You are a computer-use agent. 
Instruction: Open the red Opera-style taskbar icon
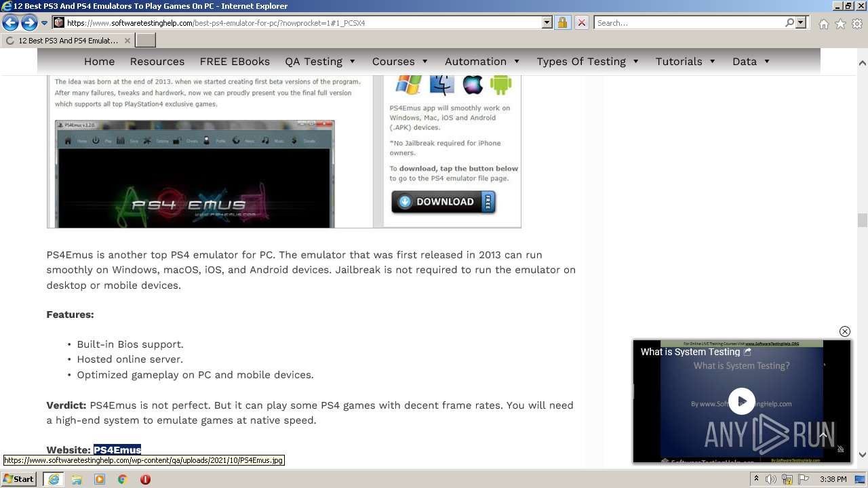tap(145, 479)
